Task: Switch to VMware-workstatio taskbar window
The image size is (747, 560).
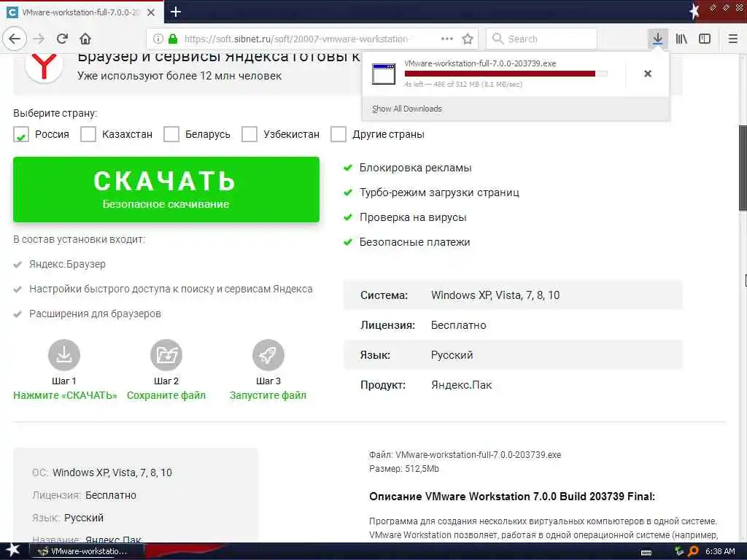Action: 86,551
